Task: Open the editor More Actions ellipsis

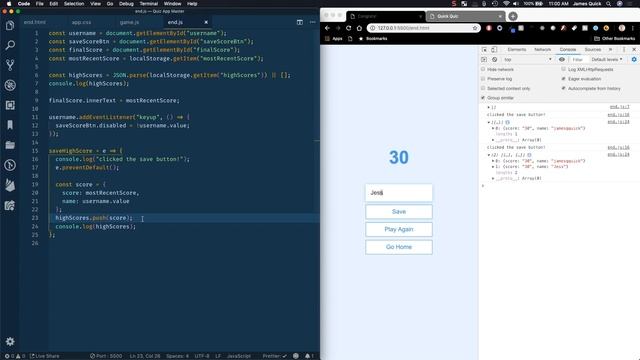Action: [x=313, y=22]
